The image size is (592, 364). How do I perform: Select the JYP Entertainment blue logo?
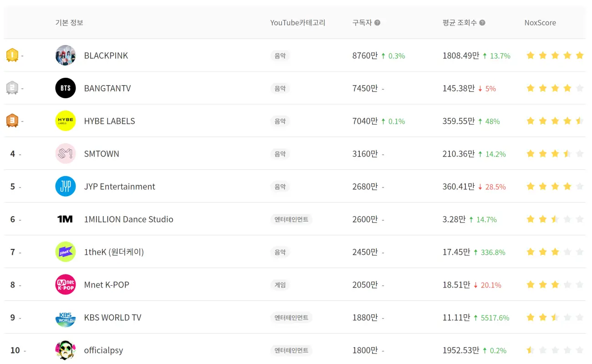tap(66, 187)
